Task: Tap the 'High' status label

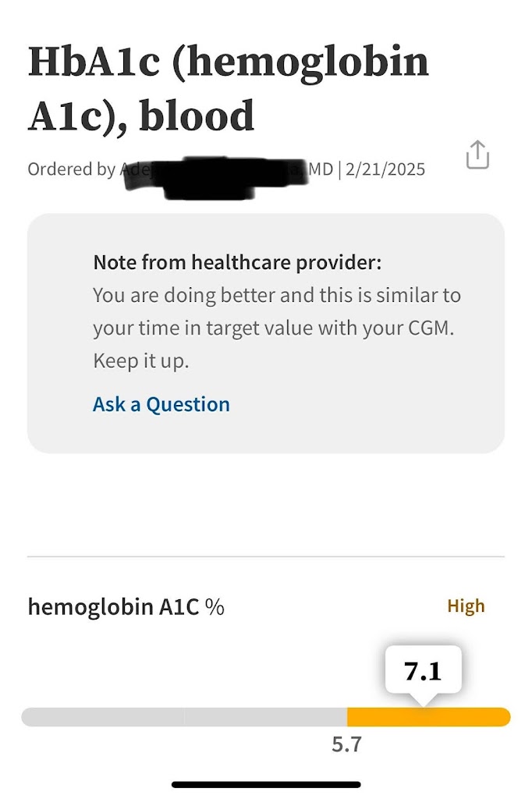Action: point(466,606)
